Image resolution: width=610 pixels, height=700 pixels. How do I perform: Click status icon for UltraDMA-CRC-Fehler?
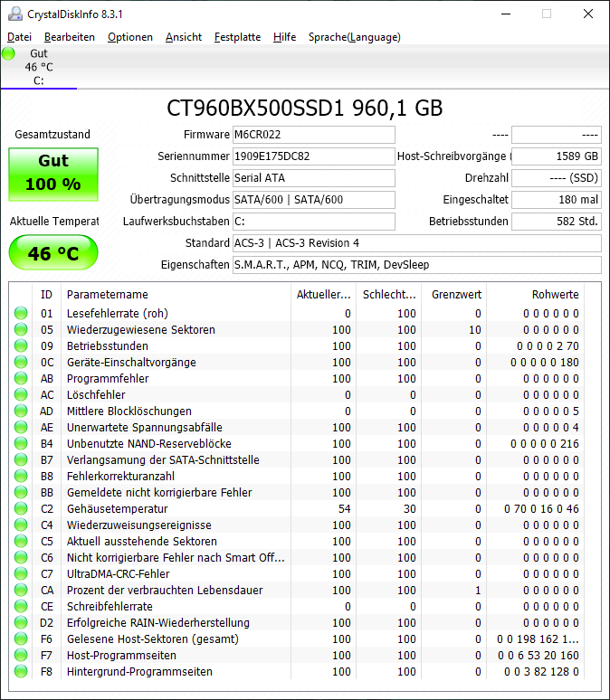21,574
